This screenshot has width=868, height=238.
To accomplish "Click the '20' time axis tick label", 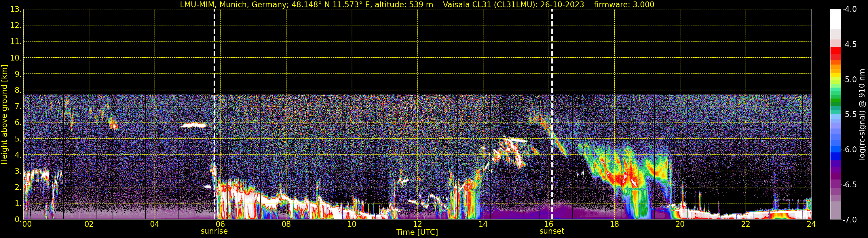I will pos(680,224).
